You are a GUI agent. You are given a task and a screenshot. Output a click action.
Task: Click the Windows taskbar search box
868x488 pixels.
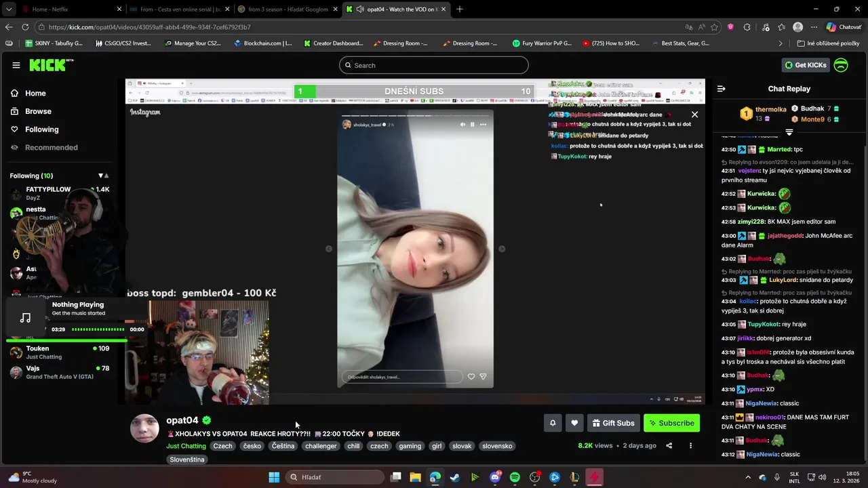pos(334,477)
